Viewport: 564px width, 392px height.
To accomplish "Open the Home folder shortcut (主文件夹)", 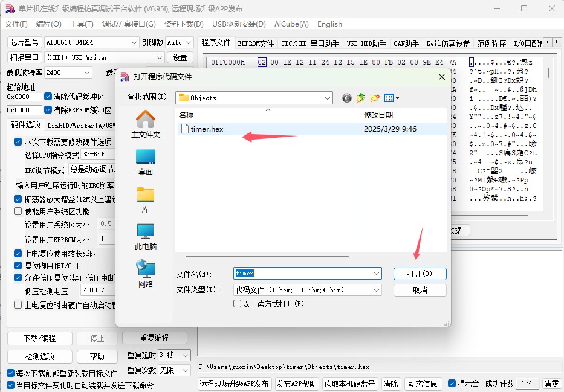I will 145,124.
